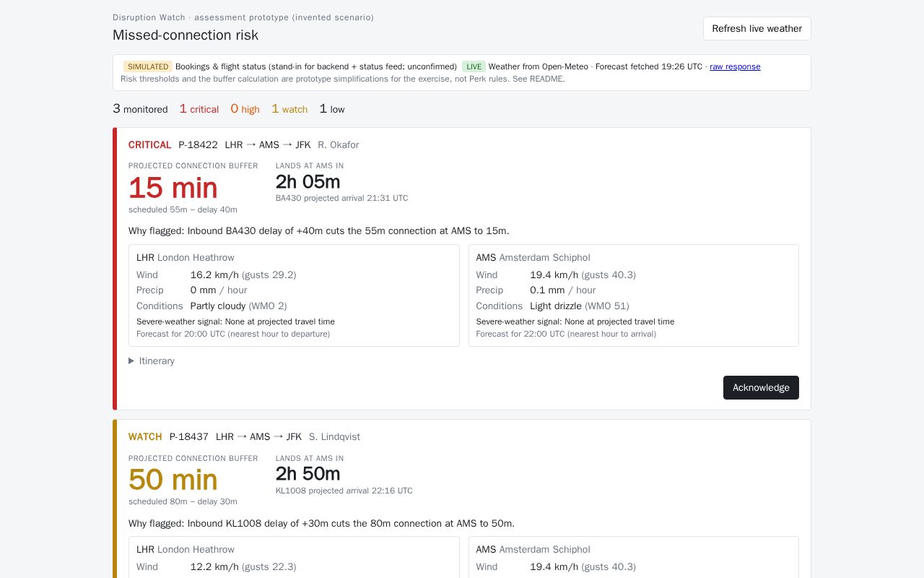This screenshot has width=924, height=578.
Task: Select the '1 watch' summary count
Action: [289, 109]
